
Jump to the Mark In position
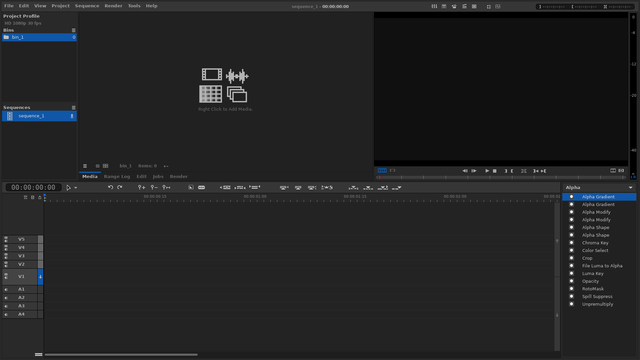pos(536,171)
